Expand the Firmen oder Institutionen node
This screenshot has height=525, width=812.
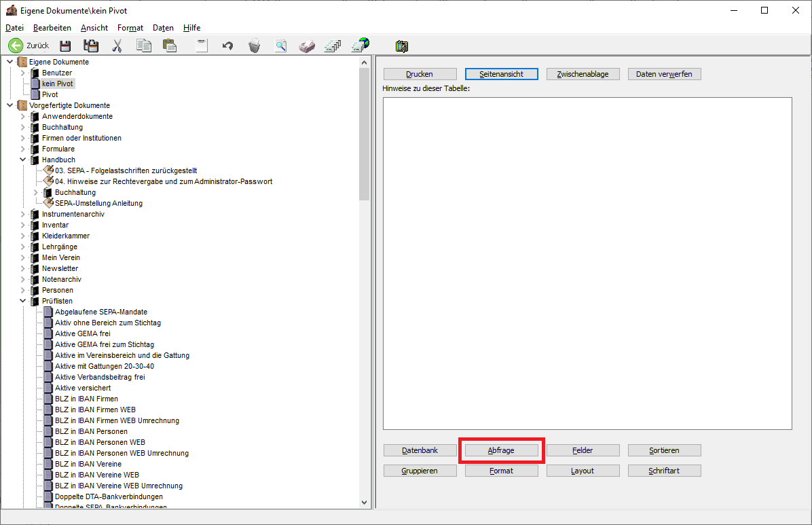tap(23, 139)
